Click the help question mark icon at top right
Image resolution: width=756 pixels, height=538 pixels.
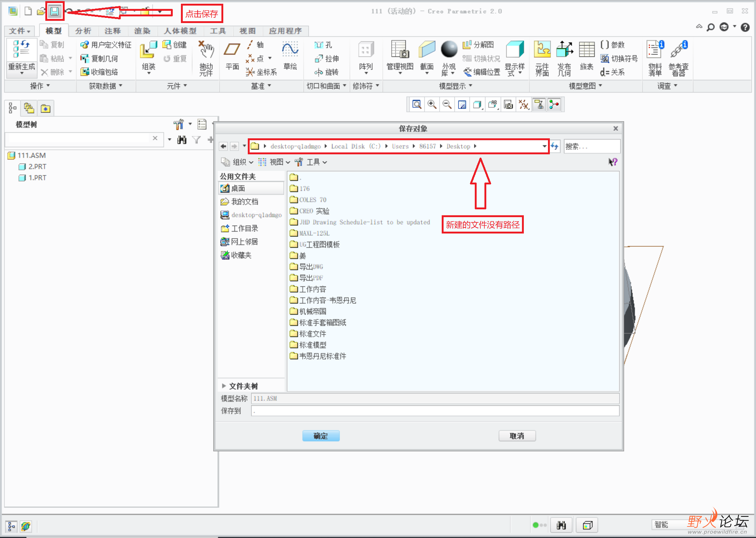745,27
